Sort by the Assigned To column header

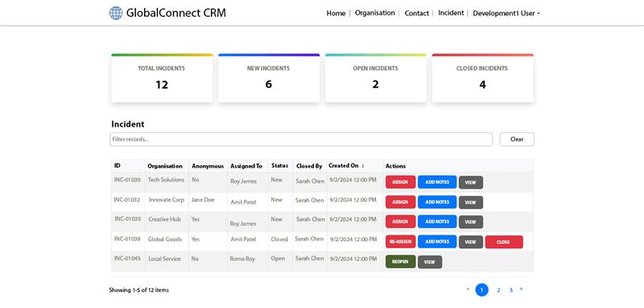246,166
